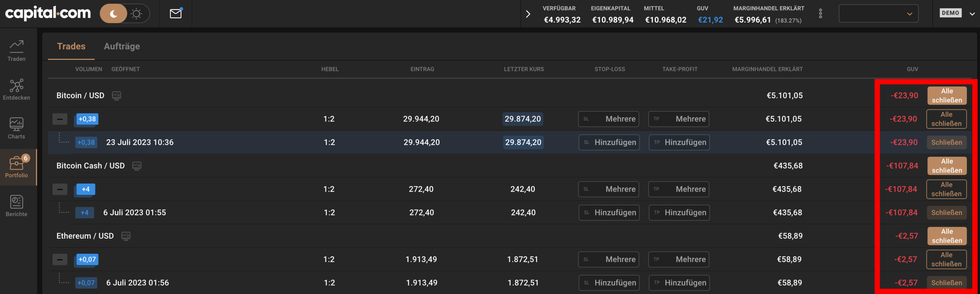Open chart icon next to Bitcoin / USD

[x=116, y=95]
